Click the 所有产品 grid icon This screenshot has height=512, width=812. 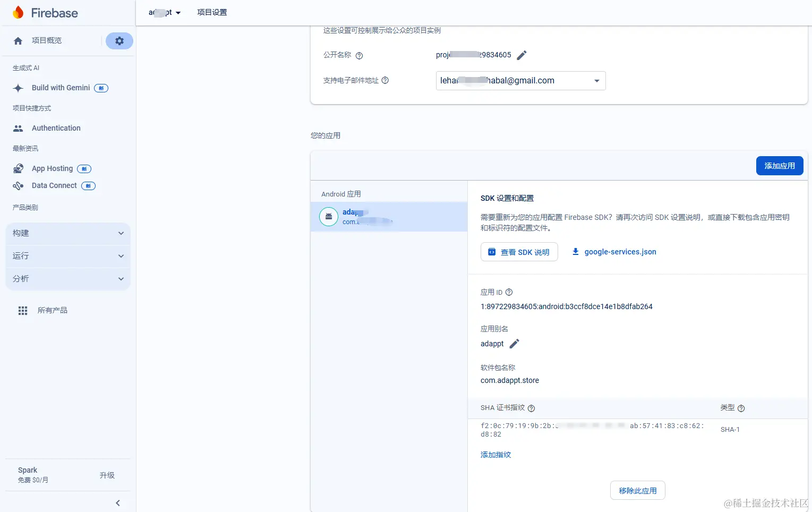(x=23, y=311)
